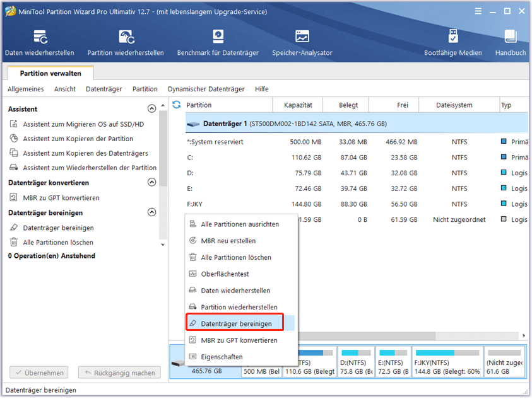Click the copy partition wizard icon
532x399 pixels.
pos(14,138)
